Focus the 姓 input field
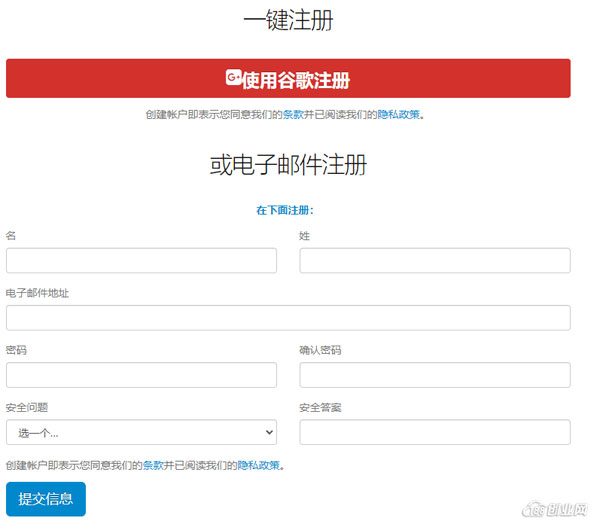This screenshot has width=600, height=521. (435, 260)
